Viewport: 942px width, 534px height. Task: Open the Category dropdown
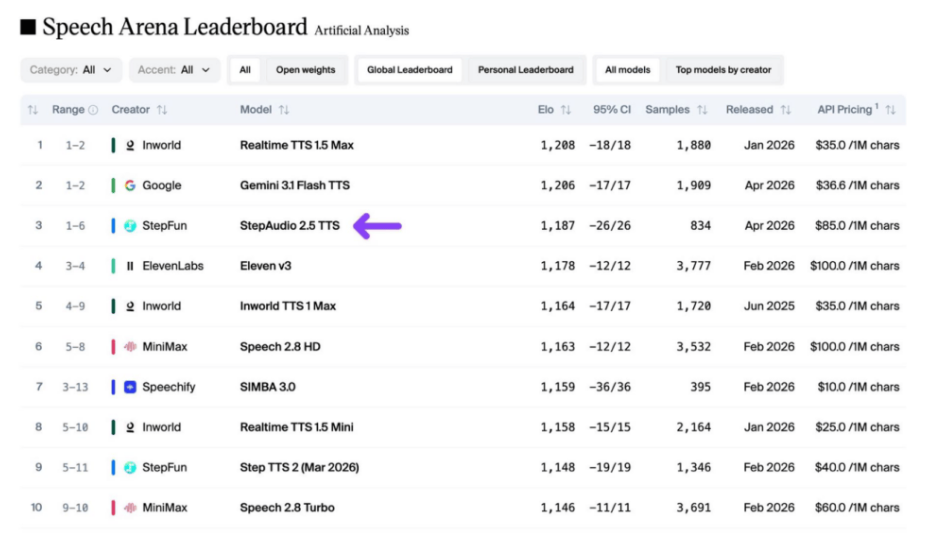point(71,70)
